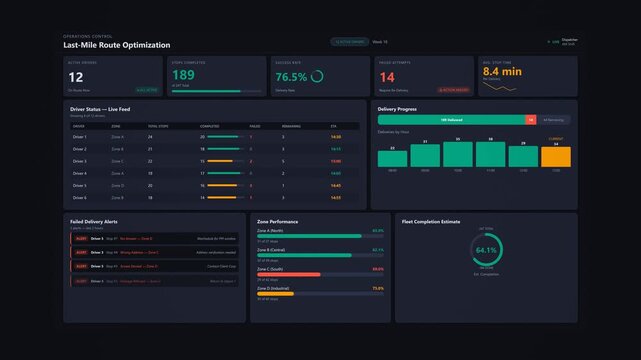Click the ALERT badge on Access Denied row
641x360 pixels.
point(81,266)
